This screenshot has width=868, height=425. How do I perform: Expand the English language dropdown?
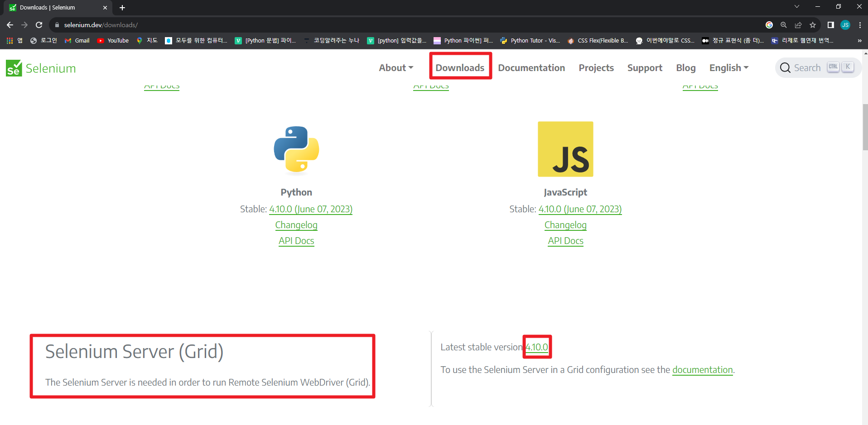729,68
